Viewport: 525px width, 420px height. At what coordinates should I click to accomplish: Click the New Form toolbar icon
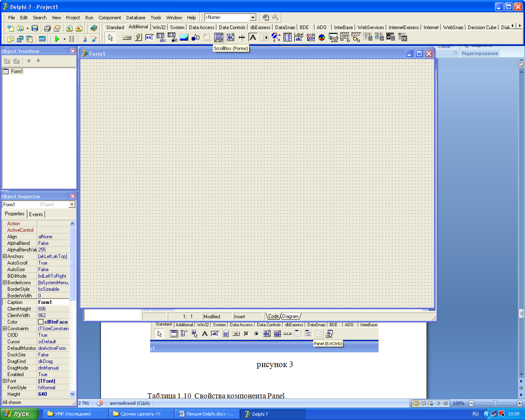coord(42,39)
